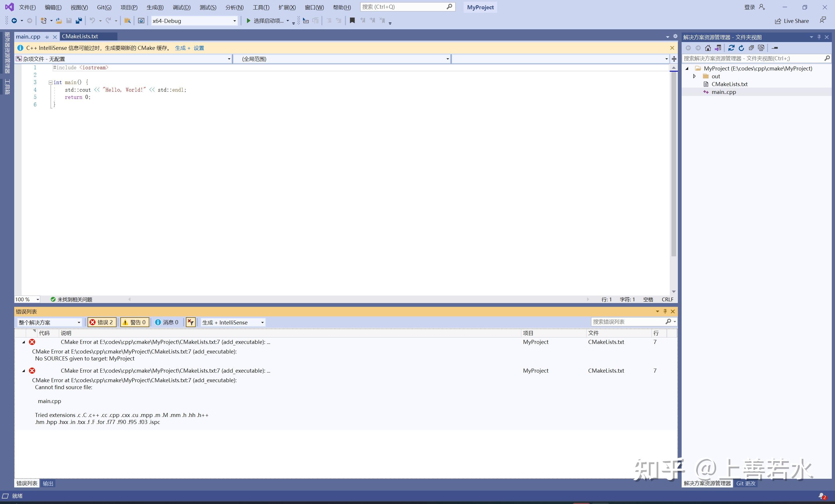Switch to the CMakeLists.txt editor tab
This screenshot has width=835, height=504.
click(80, 36)
